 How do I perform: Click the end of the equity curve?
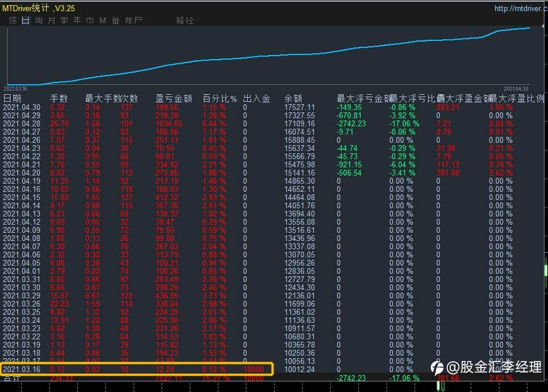point(529,28)
